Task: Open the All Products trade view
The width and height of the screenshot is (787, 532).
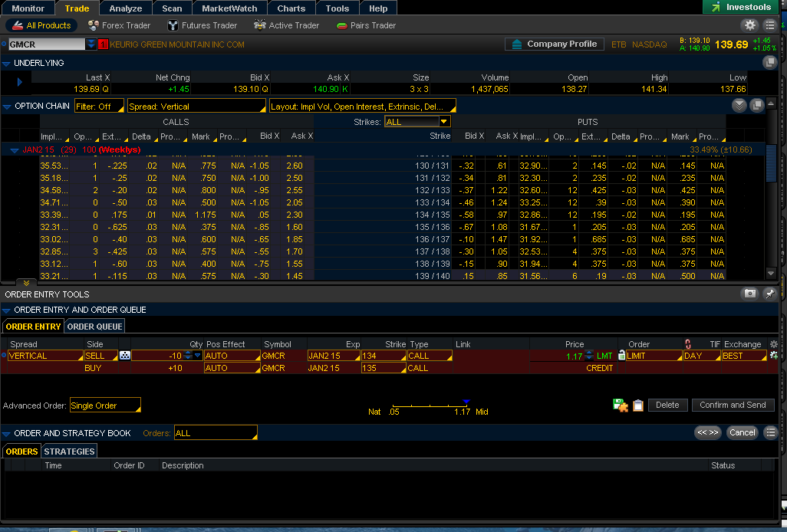Action: [42, 25]
